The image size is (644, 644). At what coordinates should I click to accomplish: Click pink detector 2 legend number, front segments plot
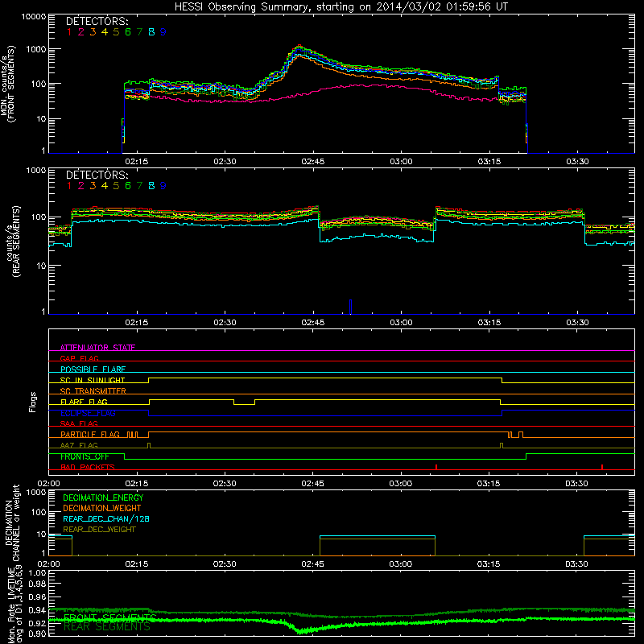pyautogui.click(x=81, y=32)
